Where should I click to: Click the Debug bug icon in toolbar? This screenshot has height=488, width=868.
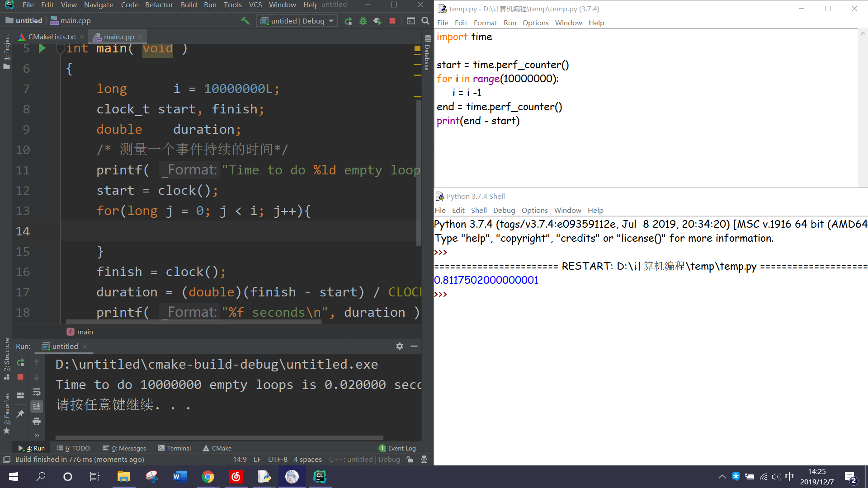click(363, 21)
